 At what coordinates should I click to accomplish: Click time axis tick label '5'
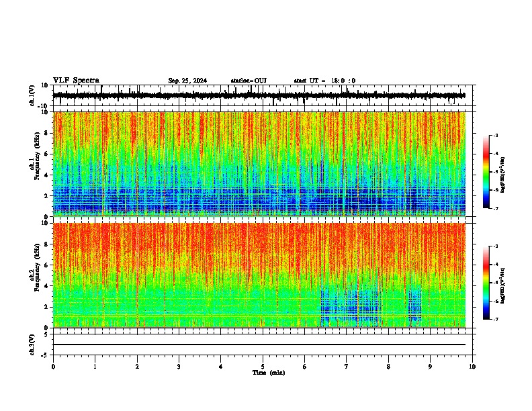click(x=263, y=367)
